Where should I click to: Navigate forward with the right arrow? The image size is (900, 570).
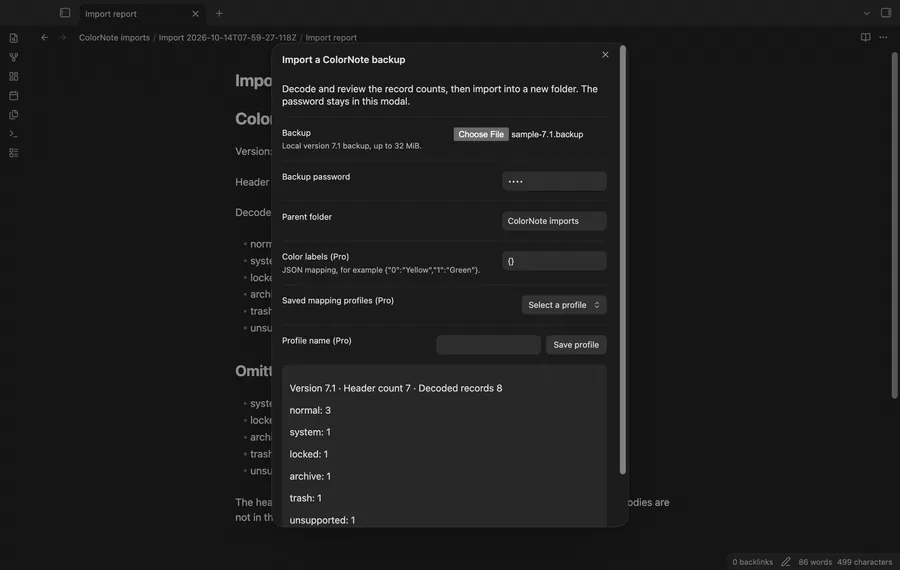(x=63, y=37)
